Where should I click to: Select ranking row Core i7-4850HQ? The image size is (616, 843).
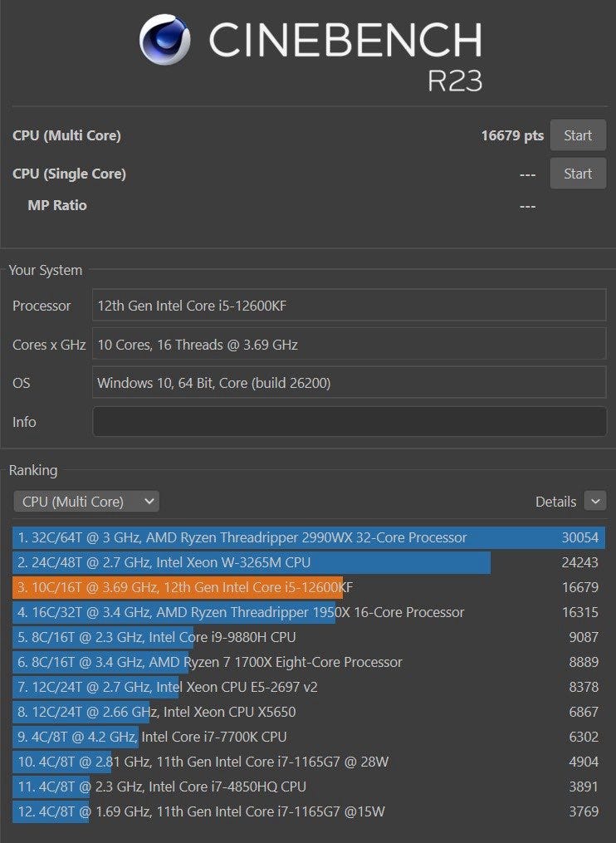309,787
